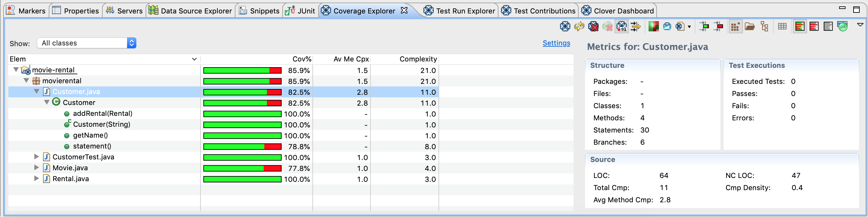The image size is (868, 217).
Task: Toggle show-all-coverage green-red lines icon
Action: (800, 26)
